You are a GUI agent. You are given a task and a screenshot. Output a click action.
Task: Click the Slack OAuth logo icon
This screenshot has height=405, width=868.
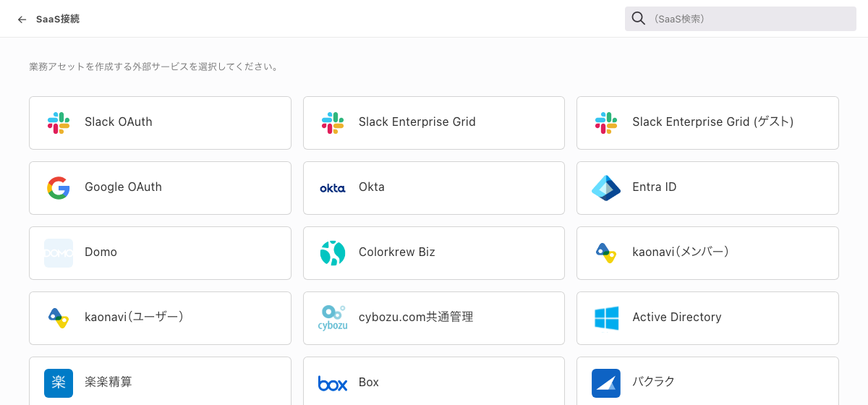tap(59, 123)
